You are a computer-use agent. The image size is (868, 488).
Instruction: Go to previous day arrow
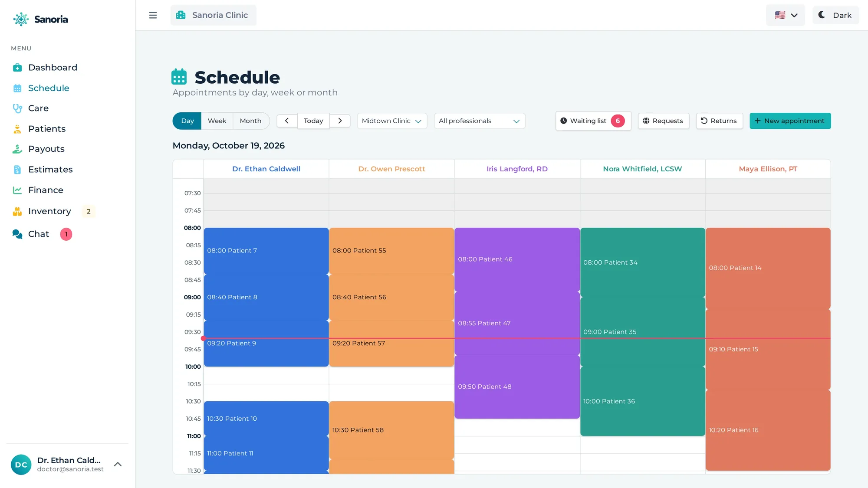(287, 121)
